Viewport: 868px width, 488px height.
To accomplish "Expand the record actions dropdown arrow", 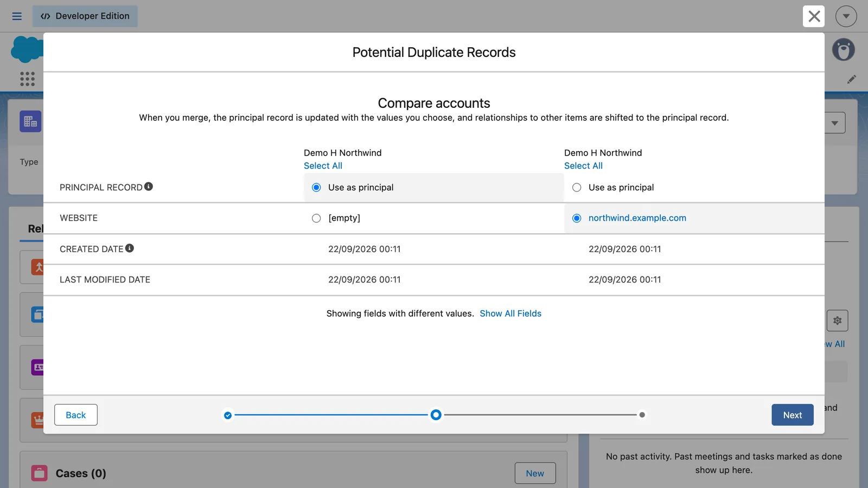I will pos(834,123).
